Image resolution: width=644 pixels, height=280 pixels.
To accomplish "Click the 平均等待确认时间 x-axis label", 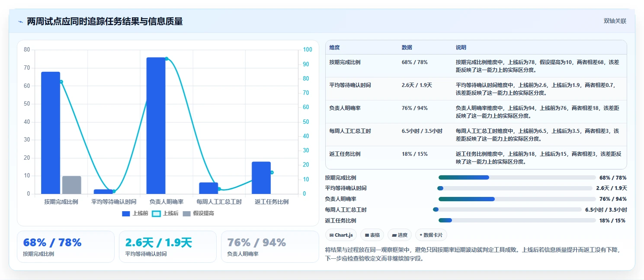I will (x=114, y=202).
